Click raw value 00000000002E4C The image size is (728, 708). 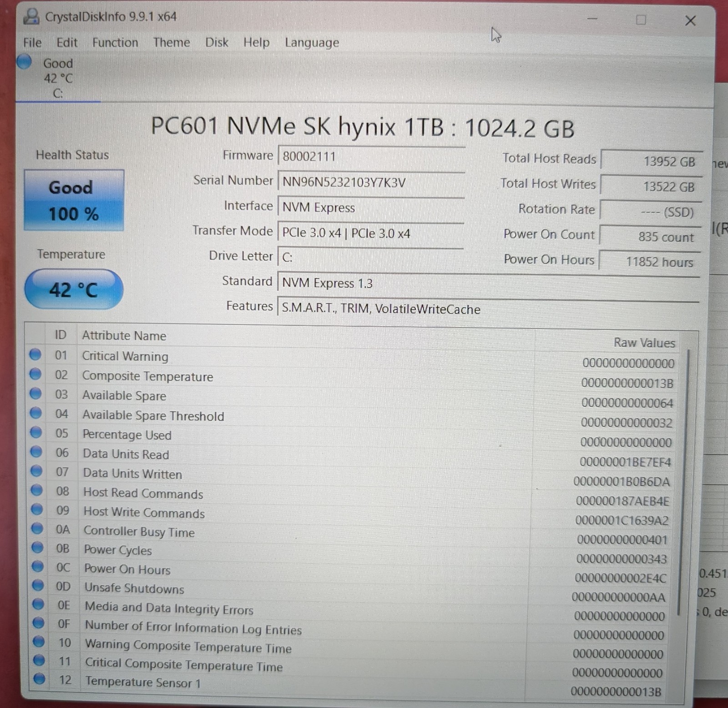[621, 578]
